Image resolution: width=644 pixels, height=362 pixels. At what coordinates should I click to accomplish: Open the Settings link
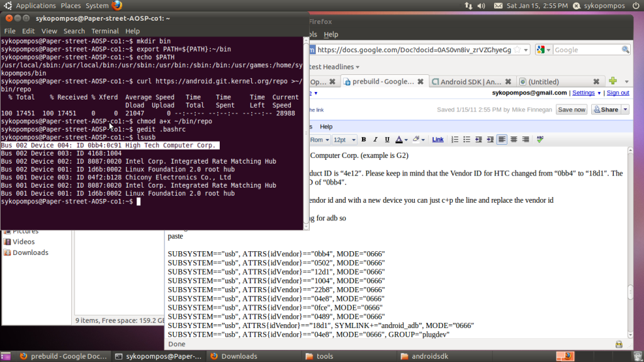point(583,93)
